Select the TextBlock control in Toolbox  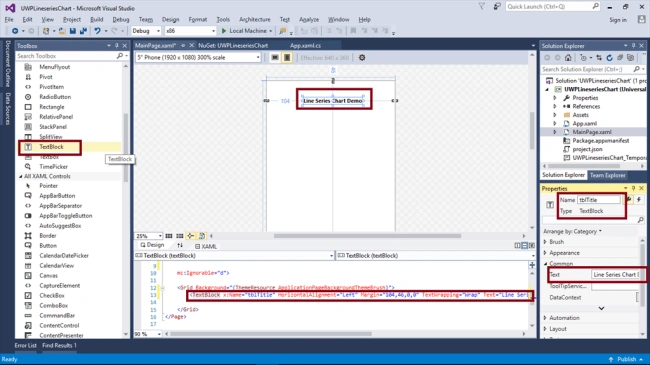tap(51, 147)
